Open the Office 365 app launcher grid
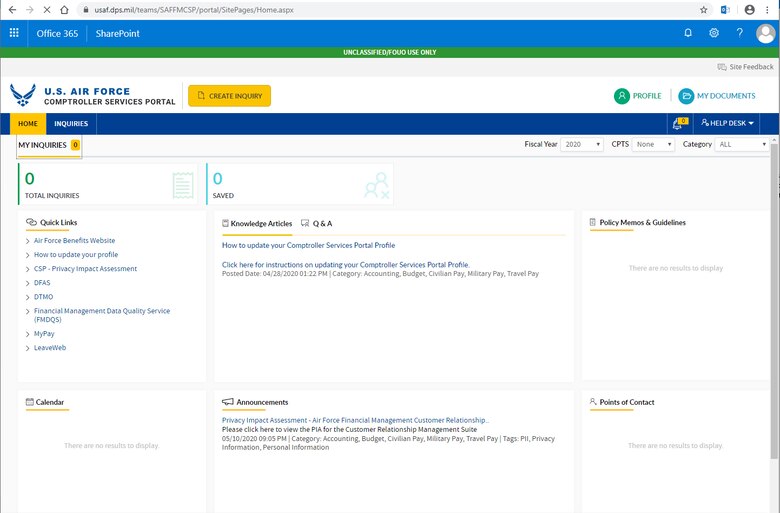 [14, 33]
